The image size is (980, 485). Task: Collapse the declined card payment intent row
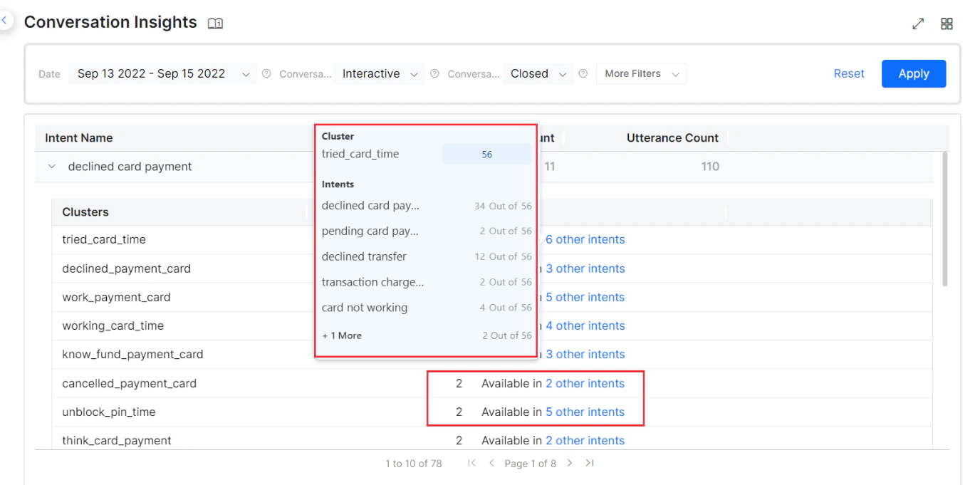click(x=51, y=166)
